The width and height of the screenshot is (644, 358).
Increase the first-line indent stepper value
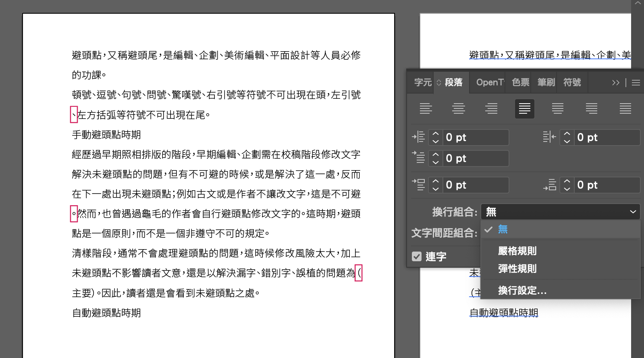(x=436, y=154)
